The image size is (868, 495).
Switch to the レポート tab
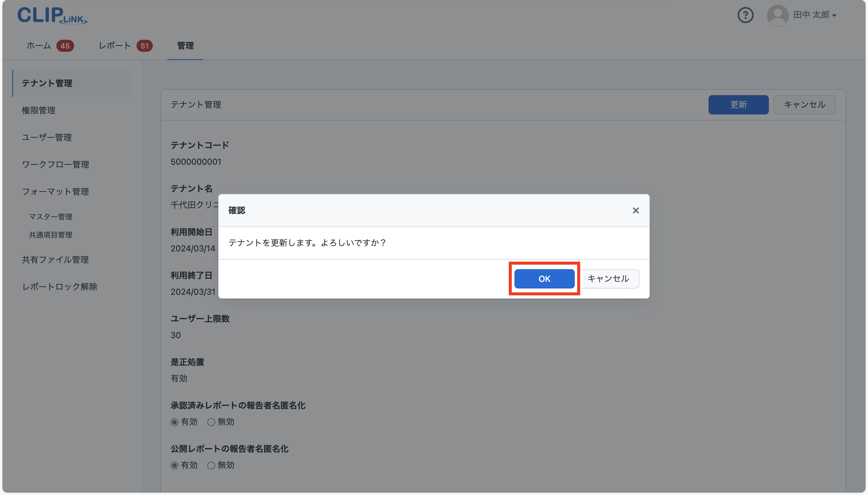point(115,46)
